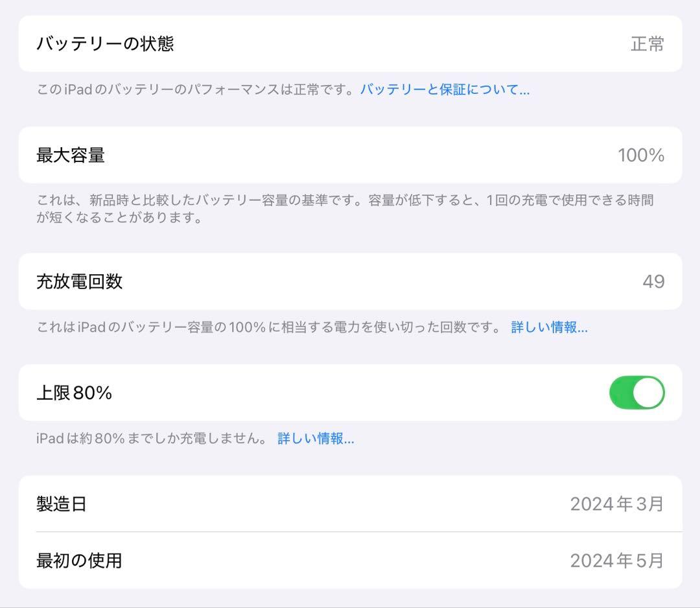This screenshot has height=608, width=700.
Task: Disable the 上限80% charging limit toggle
Action: pos(637,393)
